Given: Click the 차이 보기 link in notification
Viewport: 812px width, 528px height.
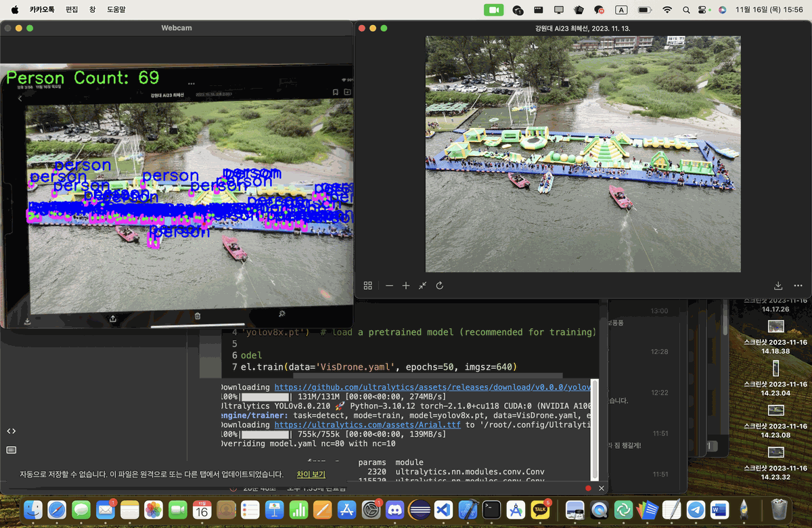Looking at the screenshot, I should [311, 475].
